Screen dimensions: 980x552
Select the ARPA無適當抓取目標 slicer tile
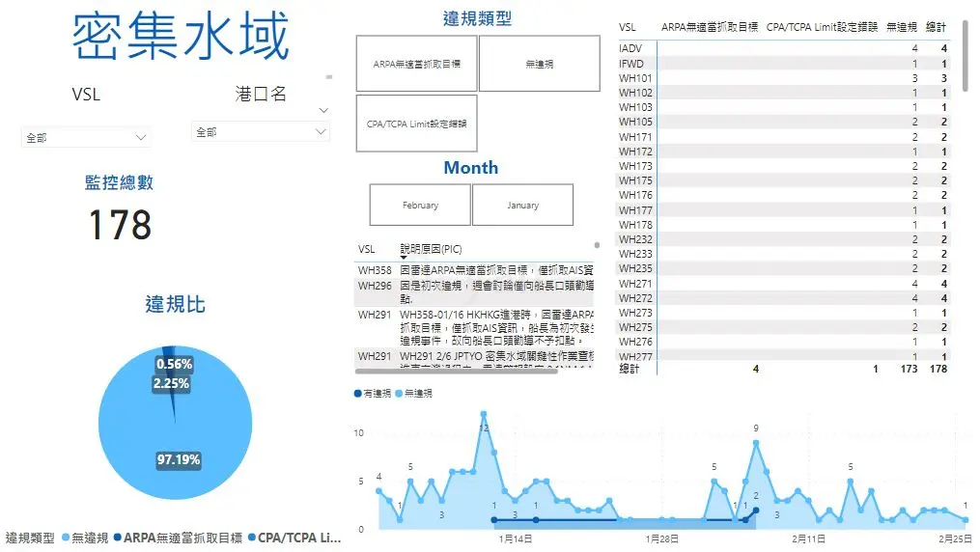(417, 64)
